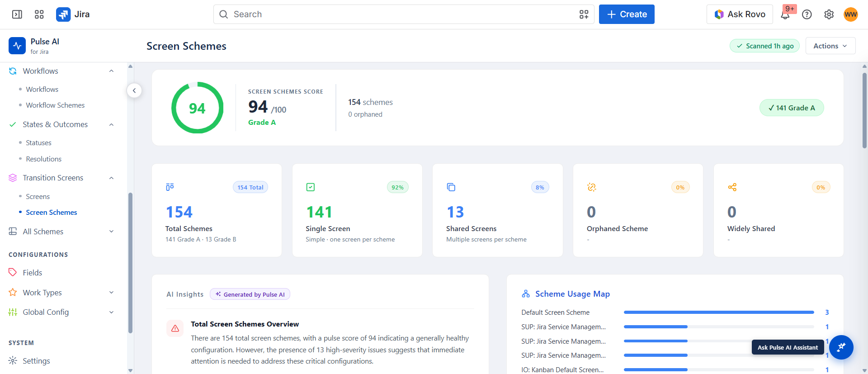Click the Global Config sliders icon
The height and width of the screenshot is (374, 868).
[13, 312]
